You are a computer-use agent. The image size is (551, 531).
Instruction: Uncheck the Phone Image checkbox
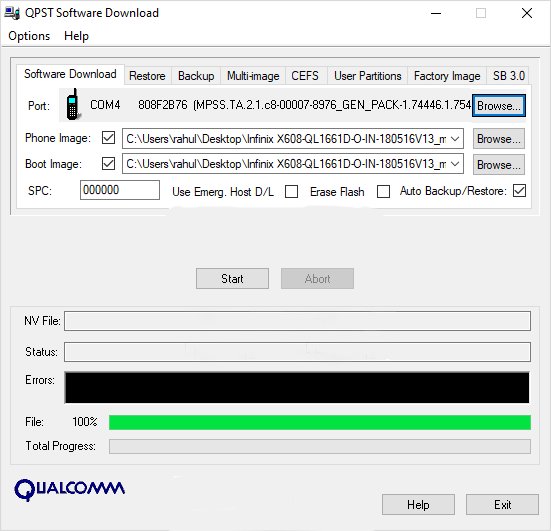(x=108, y=138)
